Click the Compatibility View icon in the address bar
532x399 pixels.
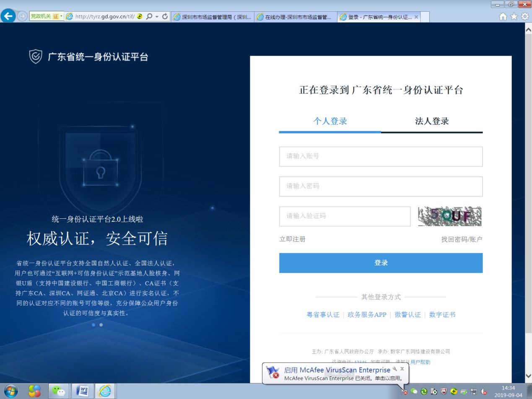pyautogui.click(x=139, y=17)
